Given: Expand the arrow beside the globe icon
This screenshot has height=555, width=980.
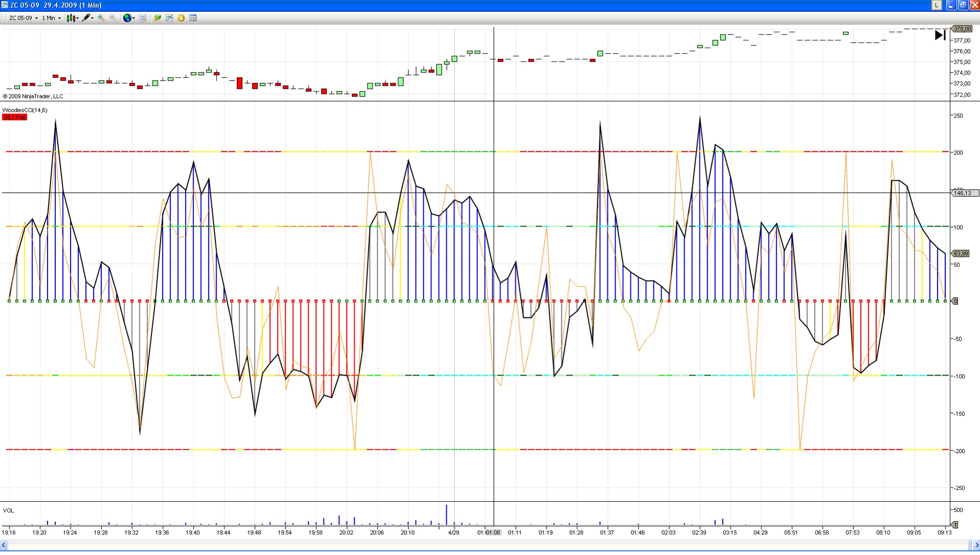Looking at the screenshot, I should click(x=133, y=18).
